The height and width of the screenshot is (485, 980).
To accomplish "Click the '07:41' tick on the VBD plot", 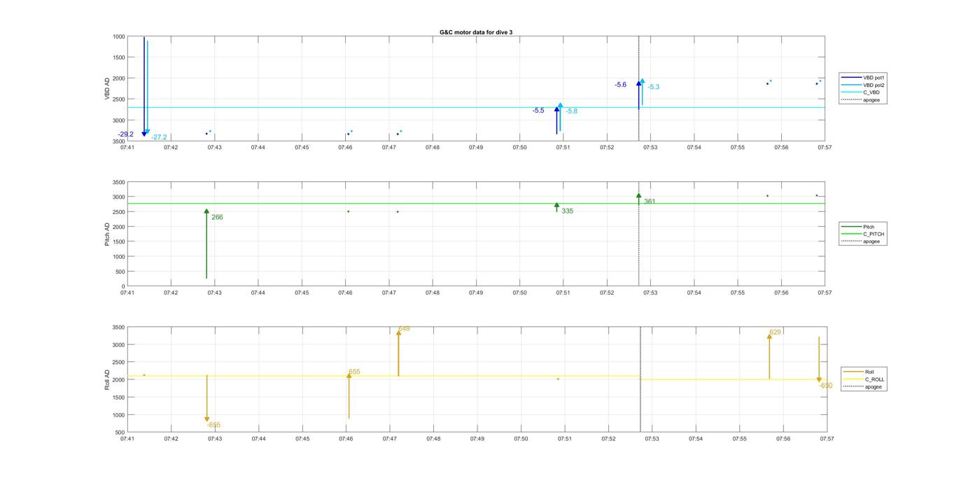I will 127,148.
